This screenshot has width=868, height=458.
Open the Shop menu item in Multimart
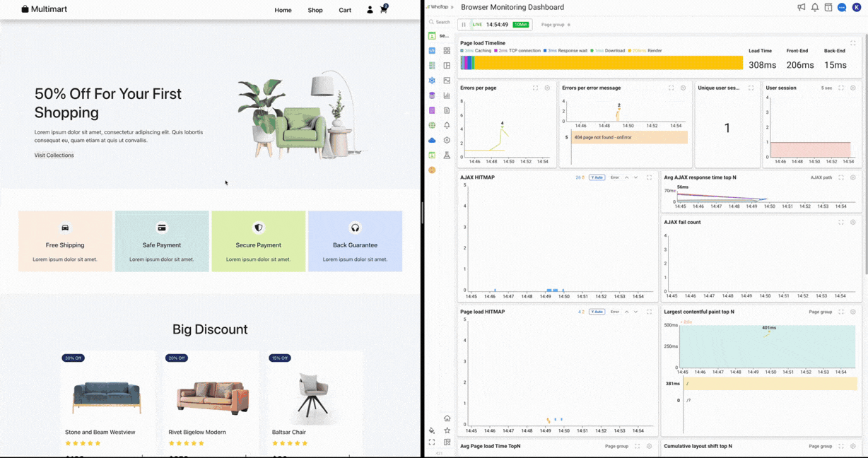pos(315,10)
